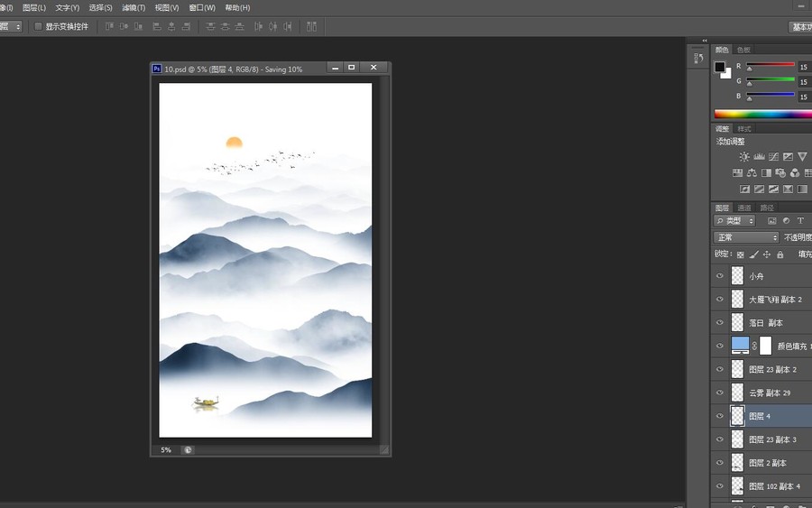Open the 选择(S) menu
This screenshot has height=508, width=812.
click(100, 8)
